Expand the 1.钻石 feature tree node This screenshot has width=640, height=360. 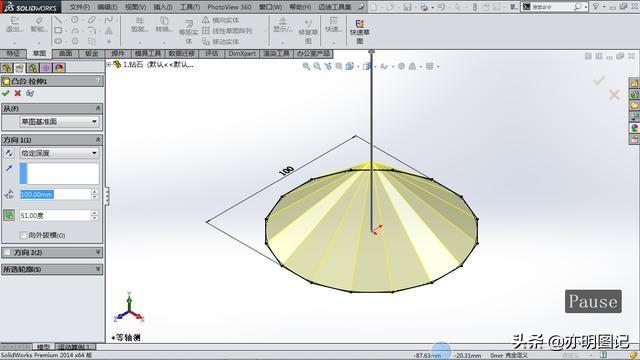click(x=109, y=64)
